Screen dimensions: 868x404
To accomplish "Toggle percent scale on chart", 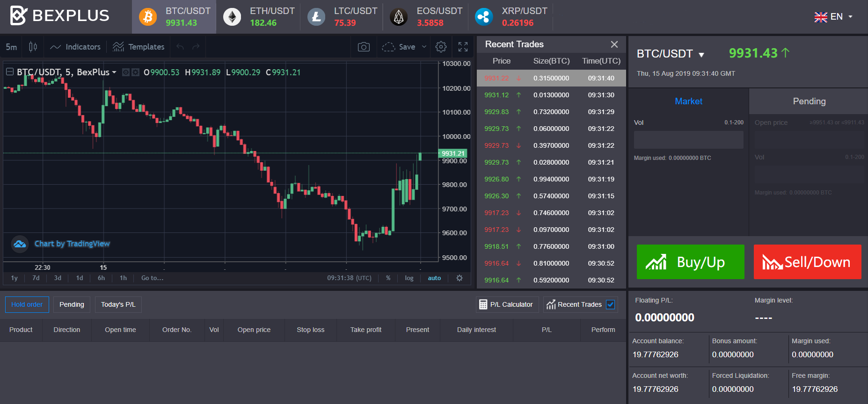I will [388, 278].
